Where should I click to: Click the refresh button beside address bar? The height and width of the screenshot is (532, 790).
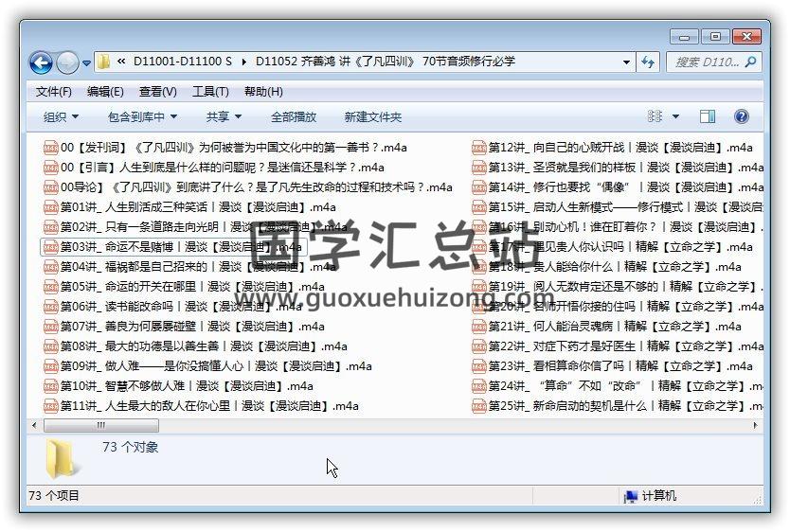tap(649, 62)
